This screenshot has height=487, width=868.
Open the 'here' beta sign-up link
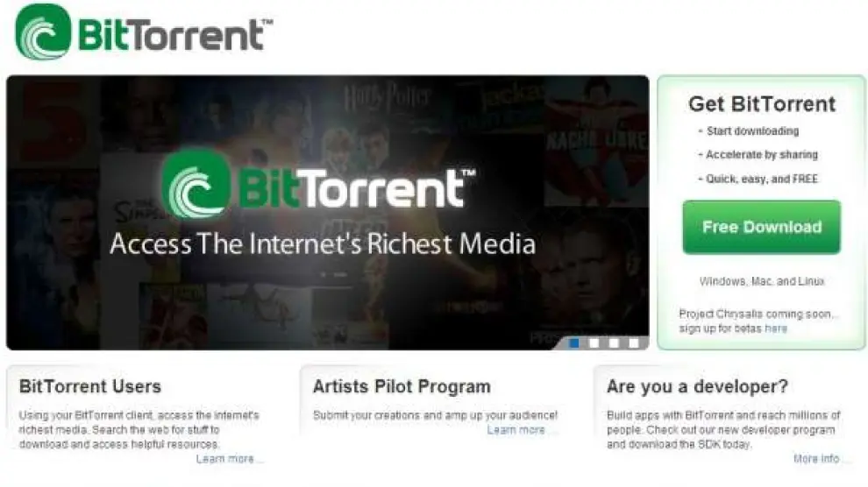(x=776, y=328)
